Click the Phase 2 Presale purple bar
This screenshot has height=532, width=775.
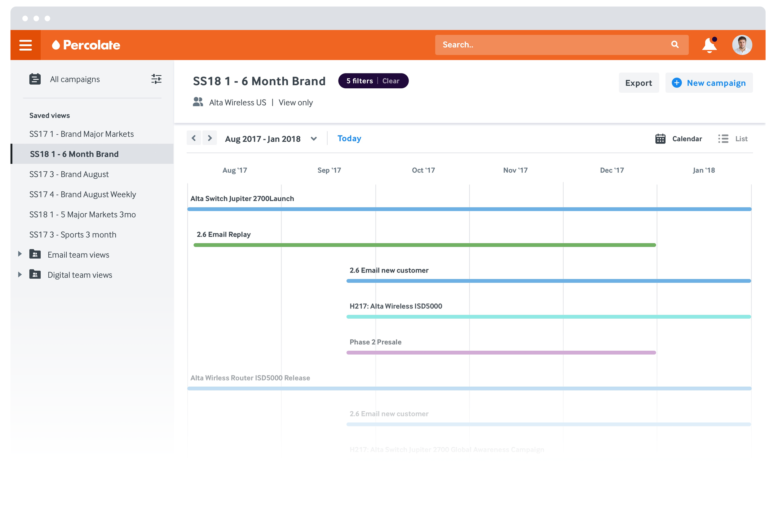(501, 352)
